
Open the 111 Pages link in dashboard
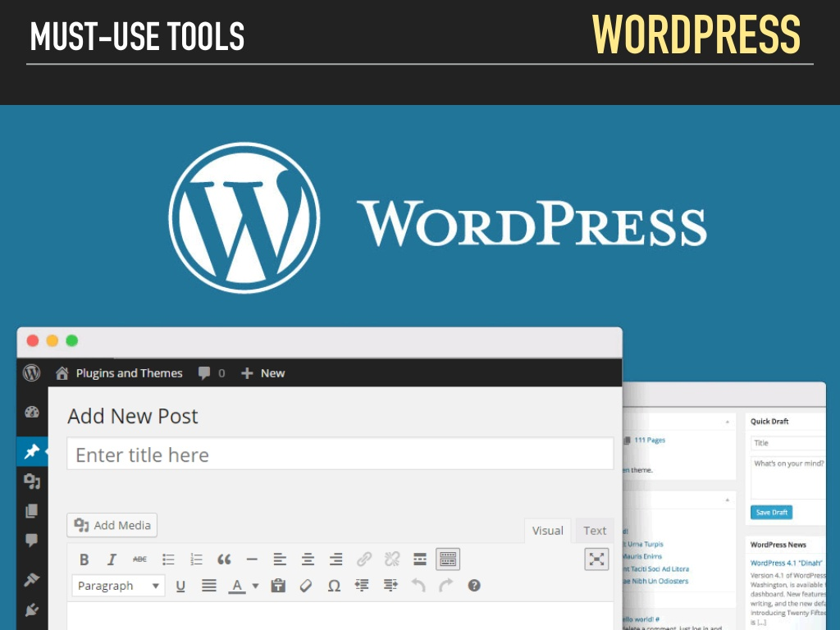650,440
